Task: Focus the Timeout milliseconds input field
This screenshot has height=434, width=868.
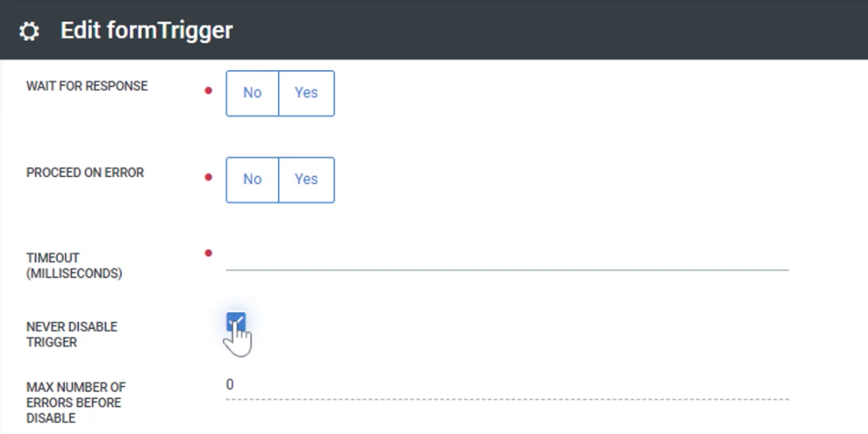Action: click(x=506, y=257)
